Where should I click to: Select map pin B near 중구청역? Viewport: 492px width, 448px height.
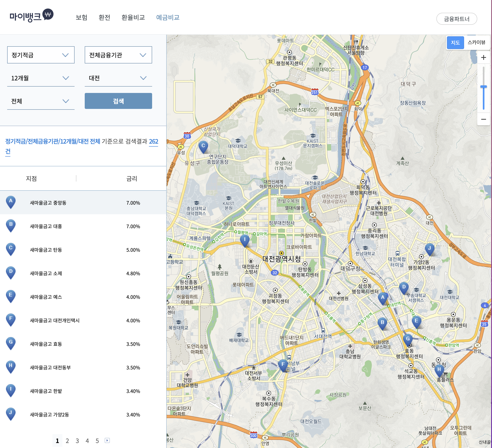coord(382,324)
